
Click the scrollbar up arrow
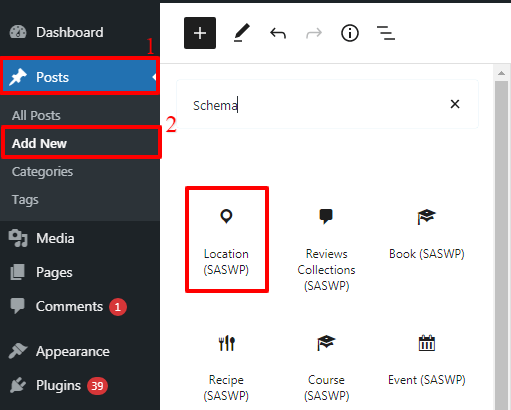(501, 73)
